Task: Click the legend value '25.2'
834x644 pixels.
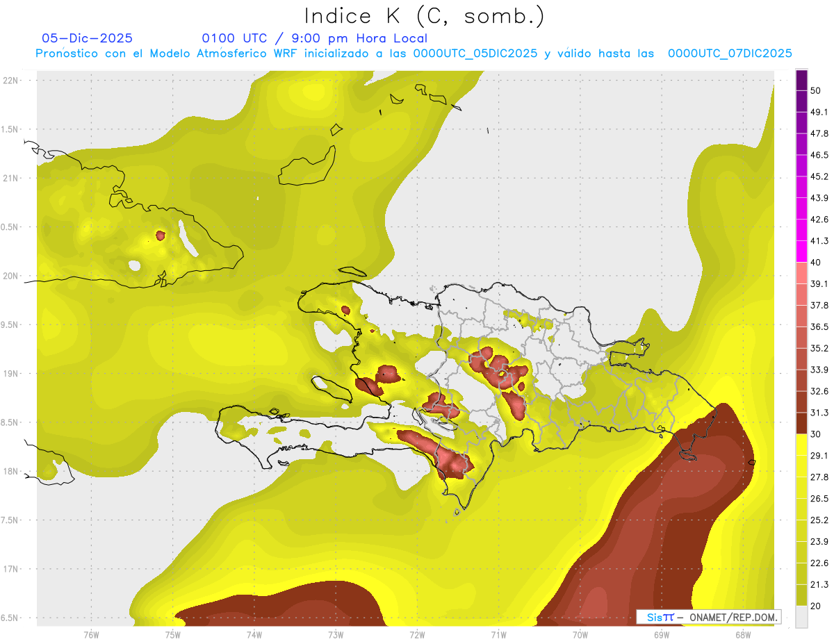Action: pyautogui.click(x=819, y=520)
